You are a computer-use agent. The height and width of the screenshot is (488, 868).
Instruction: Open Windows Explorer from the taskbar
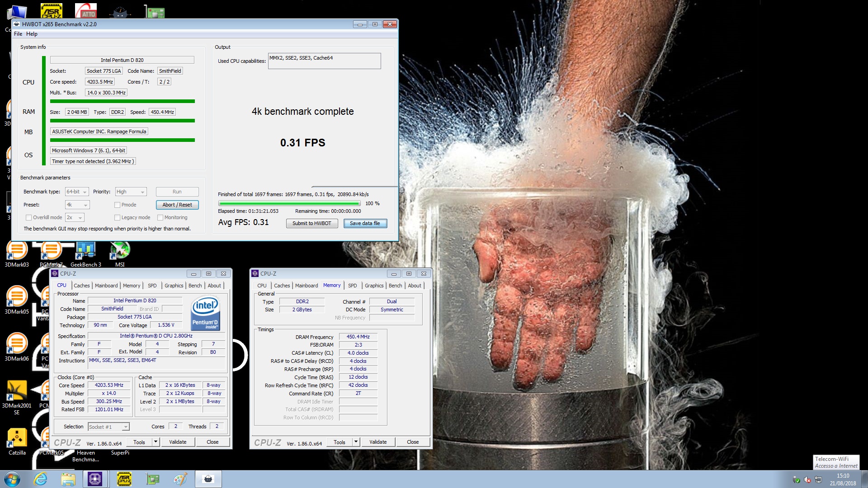click(68, 479)
